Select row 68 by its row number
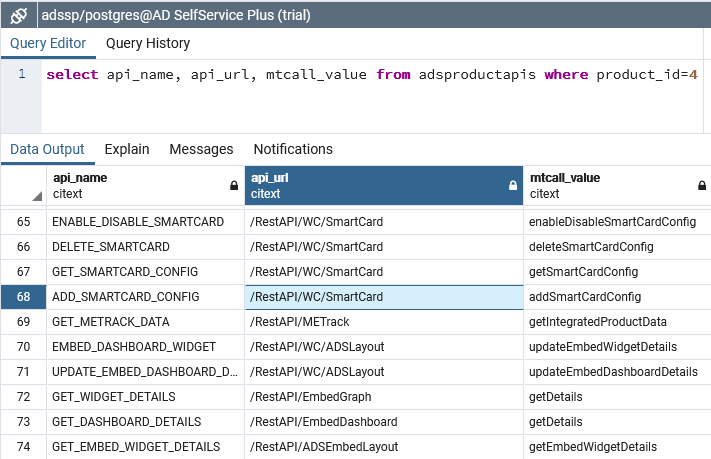The image size is (711, 459). (x=23, y=297)
